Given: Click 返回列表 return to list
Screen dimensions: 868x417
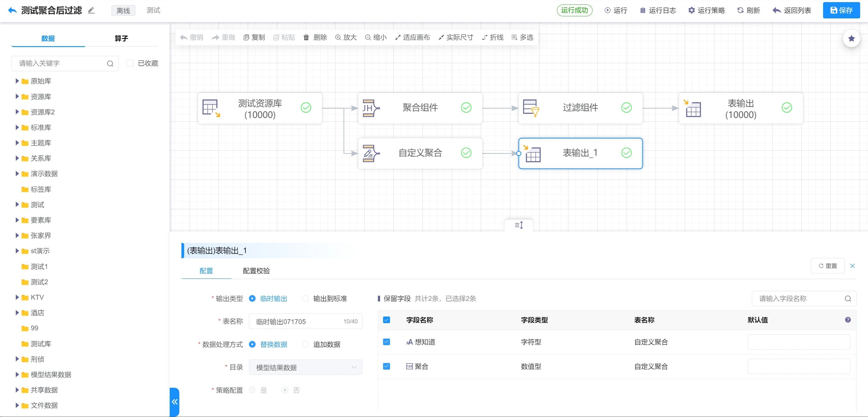Looking at the screenshot, I should pos(792,11).
